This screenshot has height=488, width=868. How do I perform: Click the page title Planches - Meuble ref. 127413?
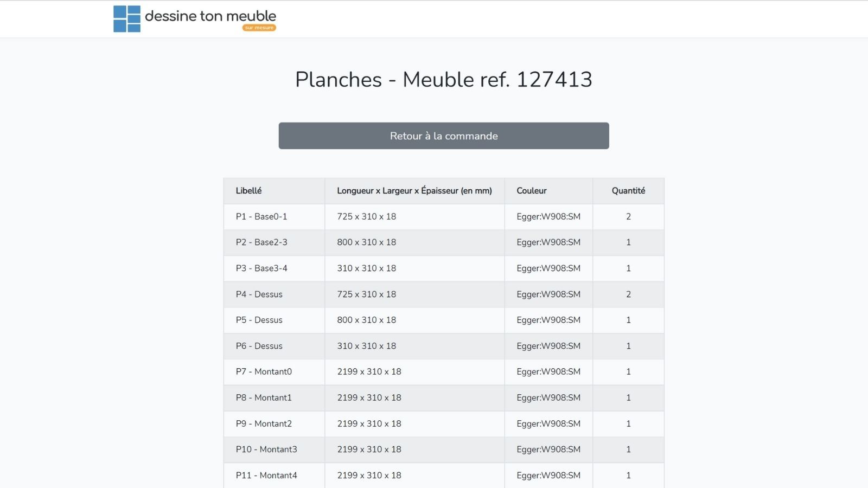click(x=444, y=80)
